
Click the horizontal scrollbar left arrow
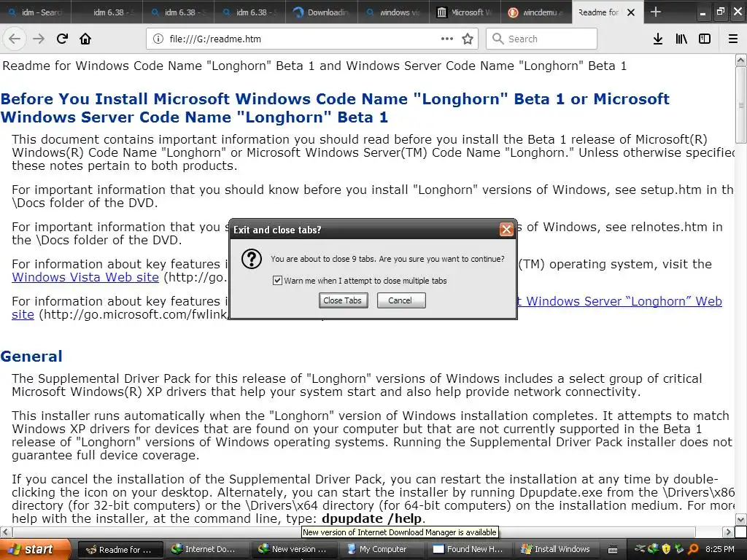[6, 532]
